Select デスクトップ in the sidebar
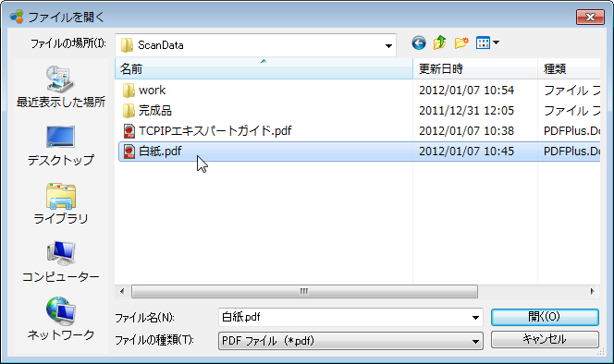 61,145
